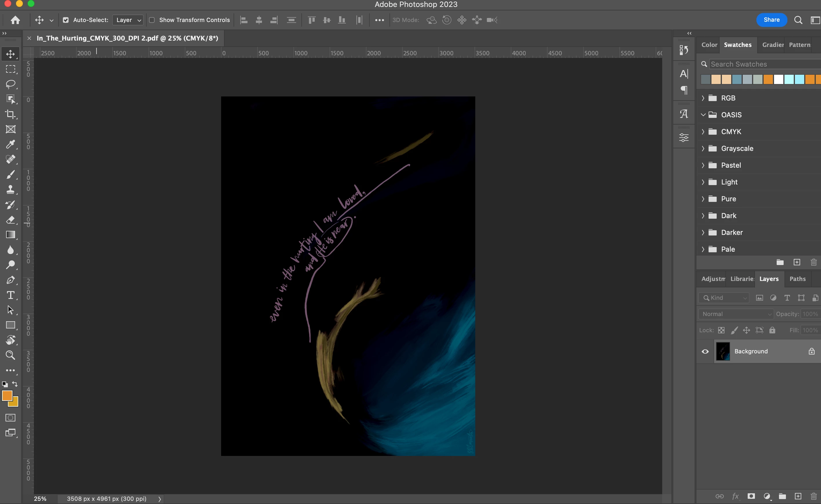Select the Zoom tool

point(10,355)
